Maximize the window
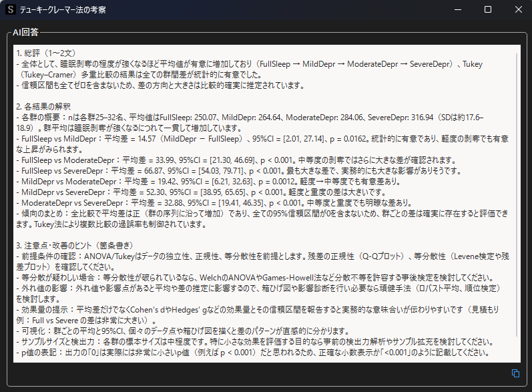The image size is (532, 392). (x=488, y=9)
